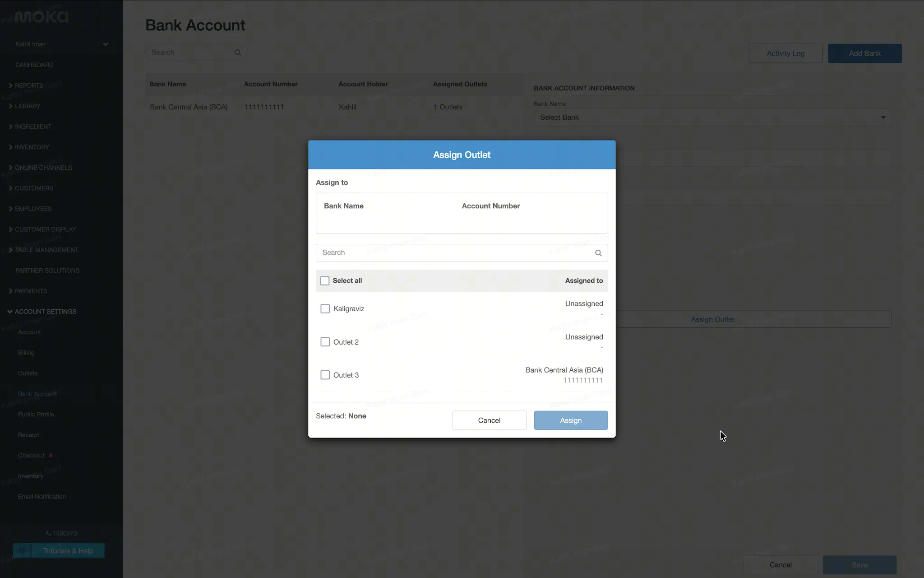This screenshot has height=578, width=924.
Task: Open the Email Notification settings item
Action: (42, 497)
